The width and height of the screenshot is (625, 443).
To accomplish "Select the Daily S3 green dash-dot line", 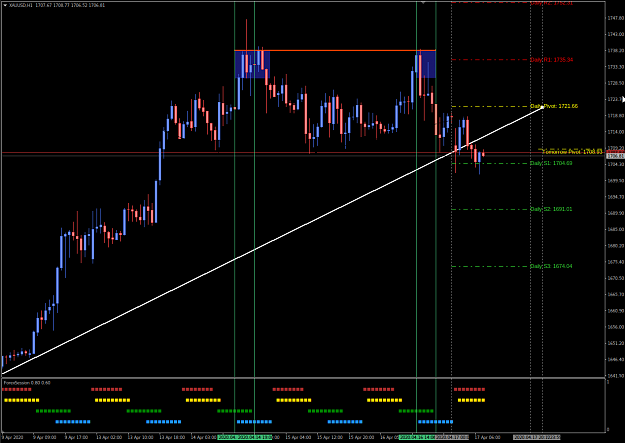I will tap(490, 266).
